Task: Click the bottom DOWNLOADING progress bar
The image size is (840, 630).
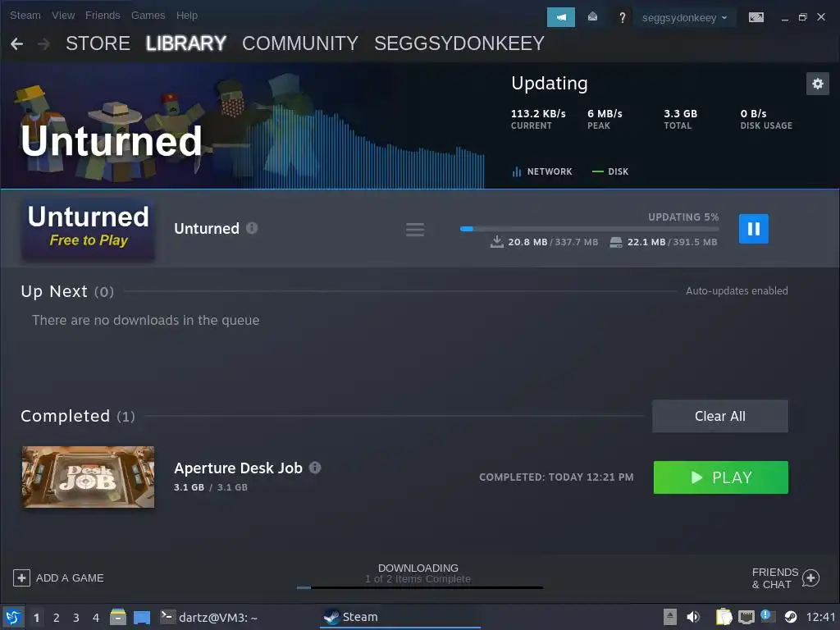Action: point(420,587)
